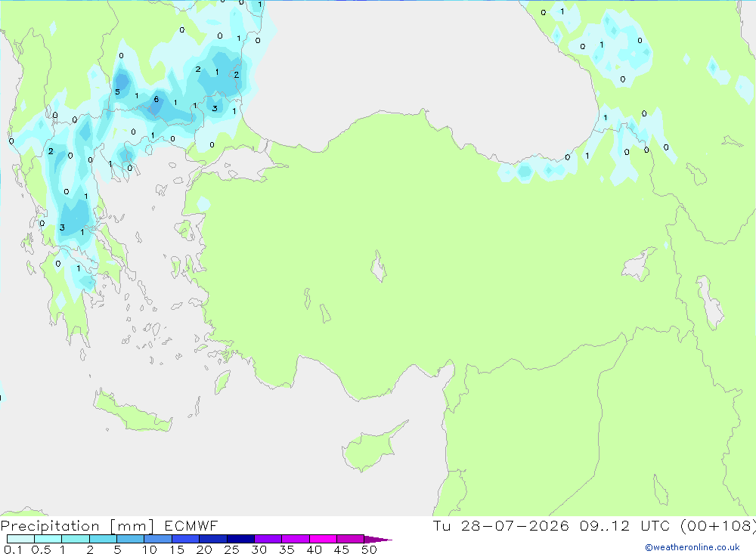Viewport: 756px width, 554px height.
Task: Click the map's "5" value beside dark blue patch
Action: tap(117, 91)
